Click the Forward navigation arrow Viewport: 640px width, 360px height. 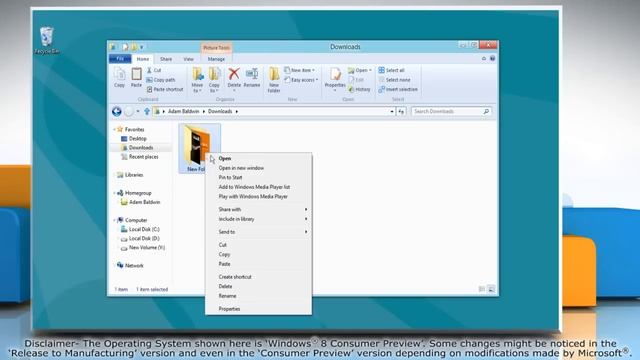pyautogui.click(x=129, y=111)
